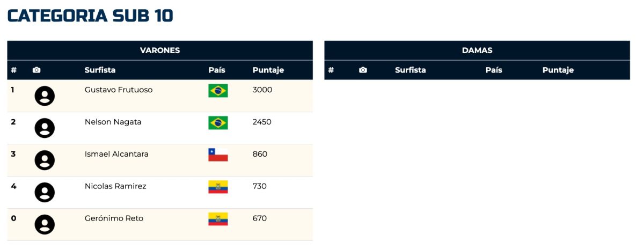The width and height of the screenshot is (644, 249).
Task: Click the Surfista column header under Damas
Action: 411,70
